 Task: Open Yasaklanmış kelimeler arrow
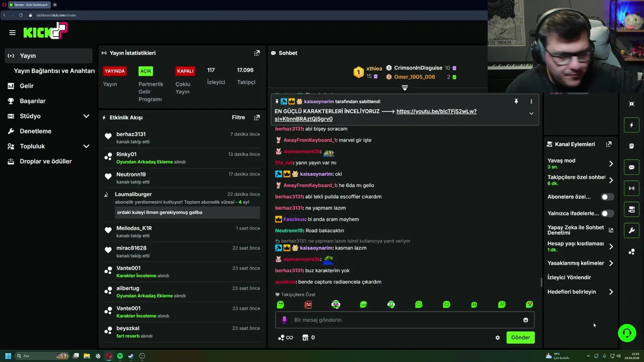pos(611,263)
